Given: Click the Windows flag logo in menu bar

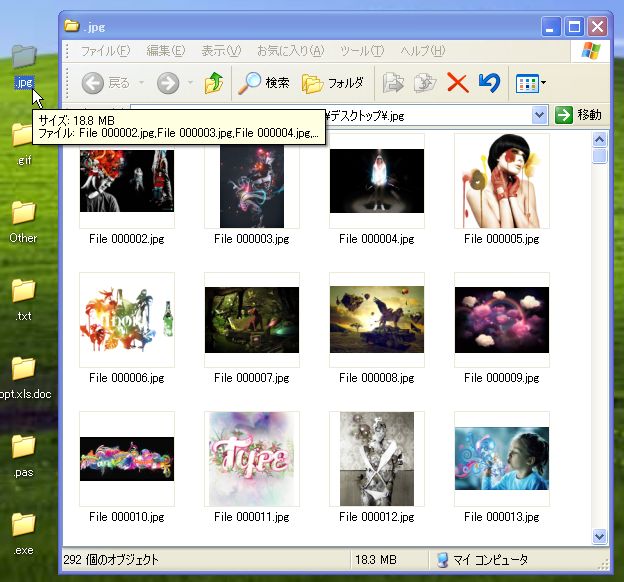Looking at the screenshot, I should [x=591, y=51].
